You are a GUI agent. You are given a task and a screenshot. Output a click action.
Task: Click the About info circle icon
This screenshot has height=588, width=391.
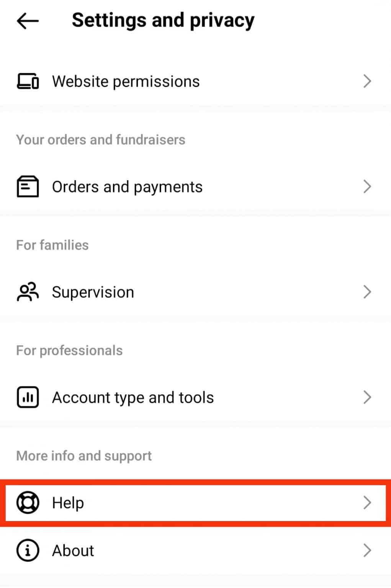(x=28, y=550)
